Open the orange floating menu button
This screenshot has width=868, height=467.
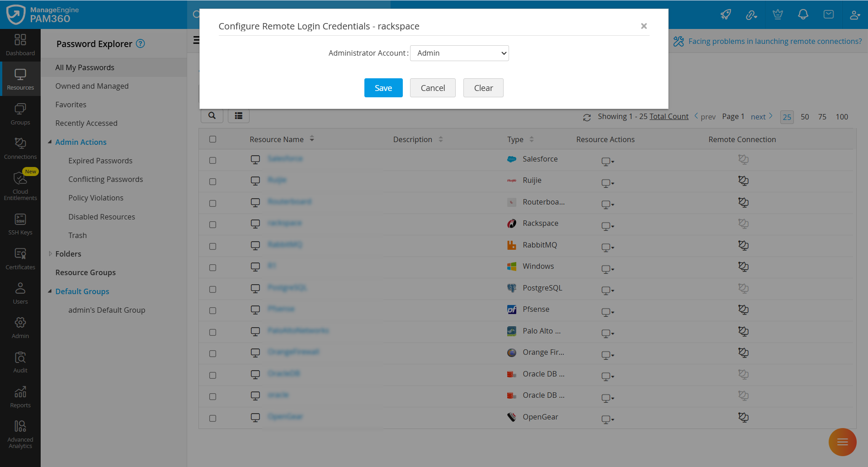(x=842, y=442)
